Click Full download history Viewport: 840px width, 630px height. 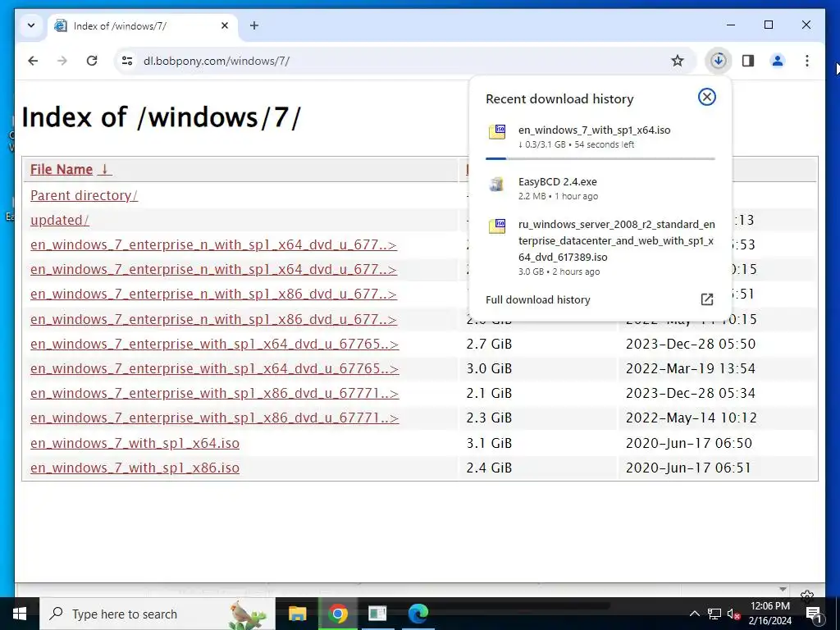(538, 299)
